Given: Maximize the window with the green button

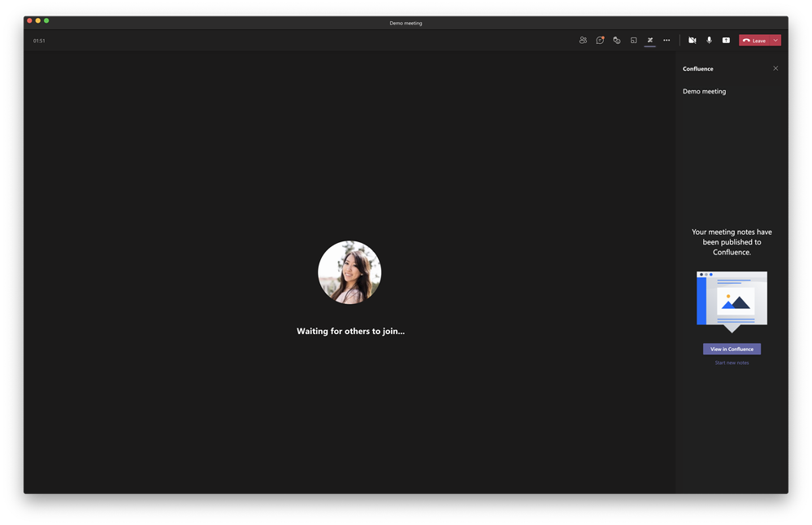Looking at the screenshot, I should (x=46, y=20).
